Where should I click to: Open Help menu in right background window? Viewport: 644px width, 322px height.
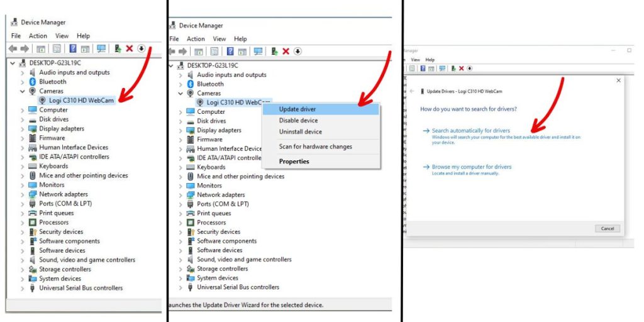click(x=430, y=60)
